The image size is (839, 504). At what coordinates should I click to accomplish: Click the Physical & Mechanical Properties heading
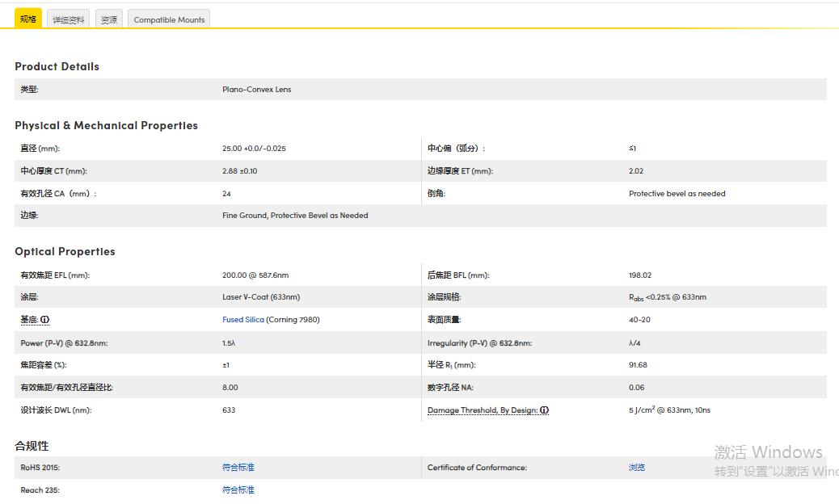[x=106, y=125]
